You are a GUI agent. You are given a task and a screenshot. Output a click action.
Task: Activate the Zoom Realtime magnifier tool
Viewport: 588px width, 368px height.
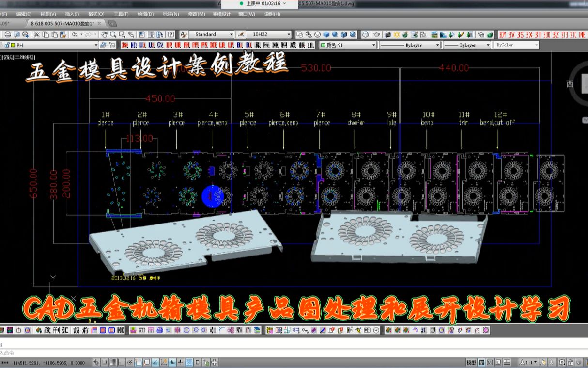[114, 34]
